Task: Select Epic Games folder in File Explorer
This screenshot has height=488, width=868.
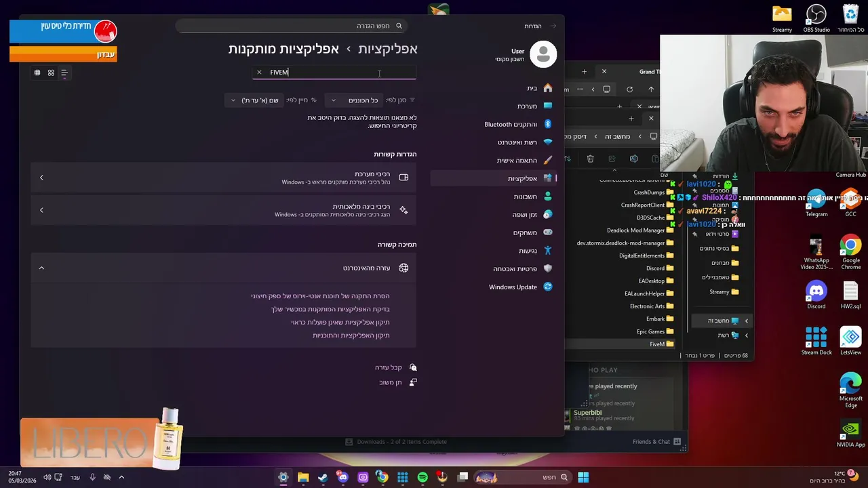Action: 655,331
